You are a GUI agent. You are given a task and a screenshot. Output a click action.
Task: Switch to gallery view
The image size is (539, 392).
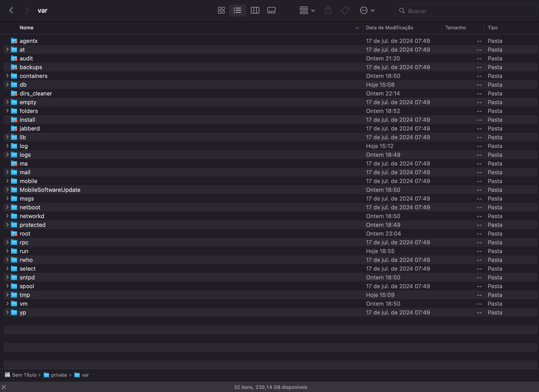pos(271,11)
